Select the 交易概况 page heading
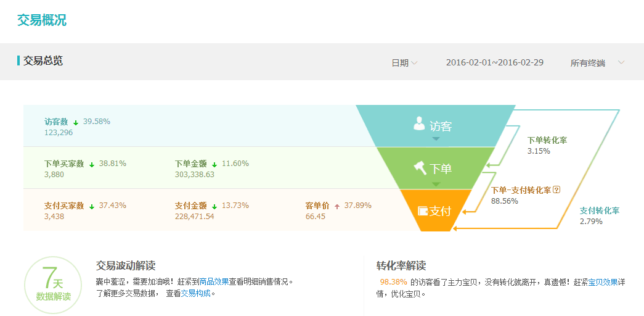Screen dimensions: 644x316 coord(42,20)
